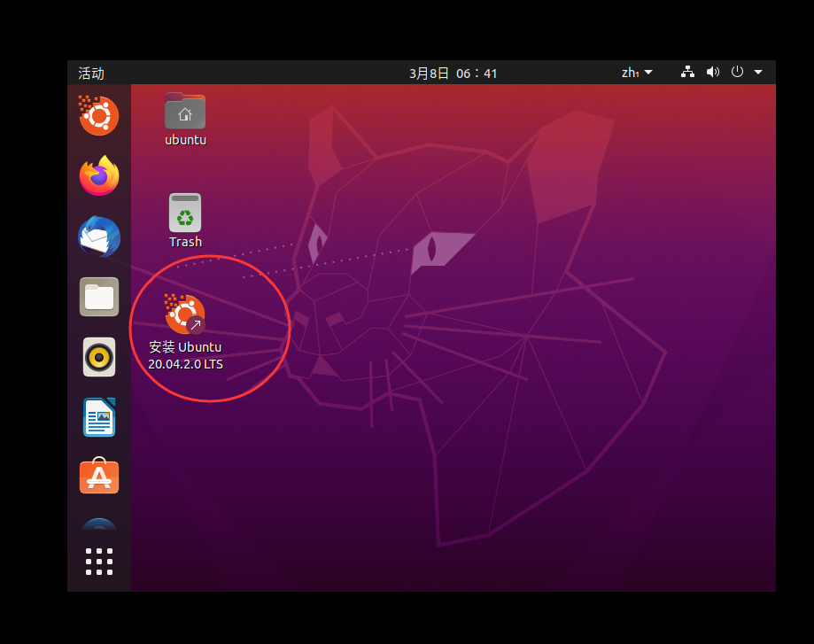The image size is (814, 644).
Task: Click the volume speaker icon
Action: 713,72
